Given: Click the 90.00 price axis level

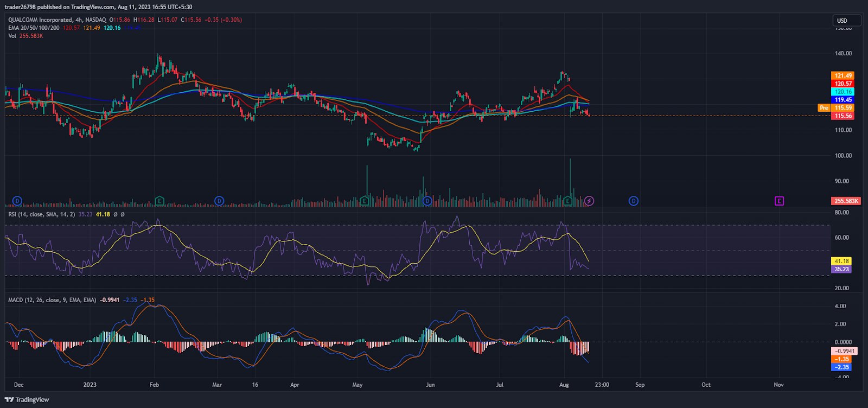Looking at the screenshot, I should (841, 181).
